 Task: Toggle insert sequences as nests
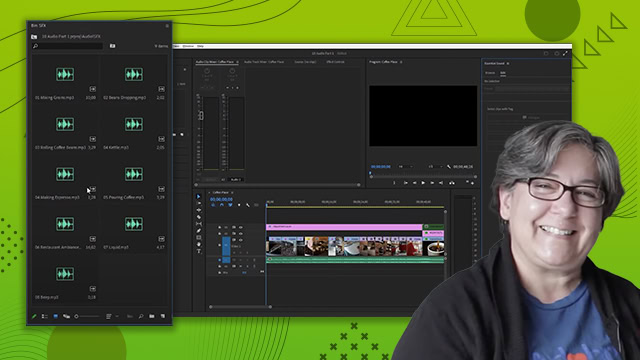pos(213,205)
